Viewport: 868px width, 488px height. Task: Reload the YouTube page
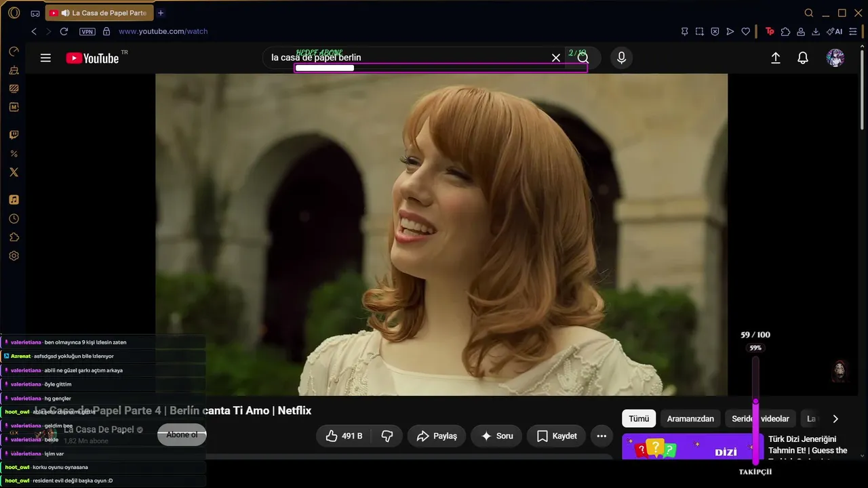point(64,31)
